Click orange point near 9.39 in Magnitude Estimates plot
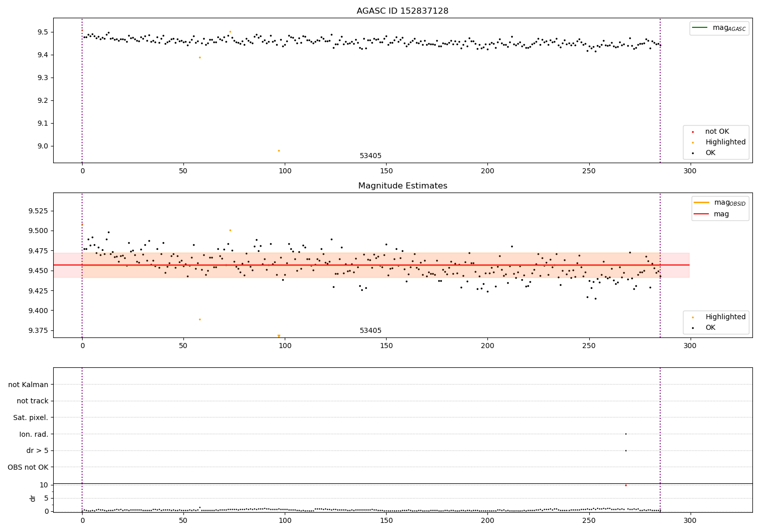This screenshot has width=760, height=532. click(200, 319)
